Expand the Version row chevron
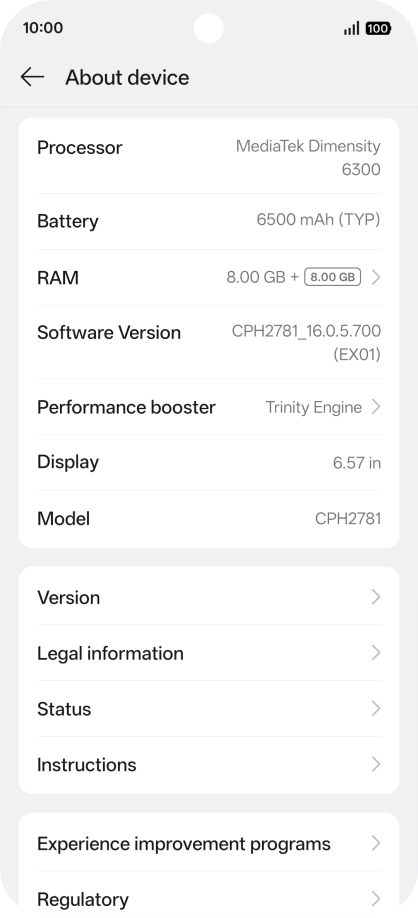This screenshot has height=918, width=418. (376, 597)
